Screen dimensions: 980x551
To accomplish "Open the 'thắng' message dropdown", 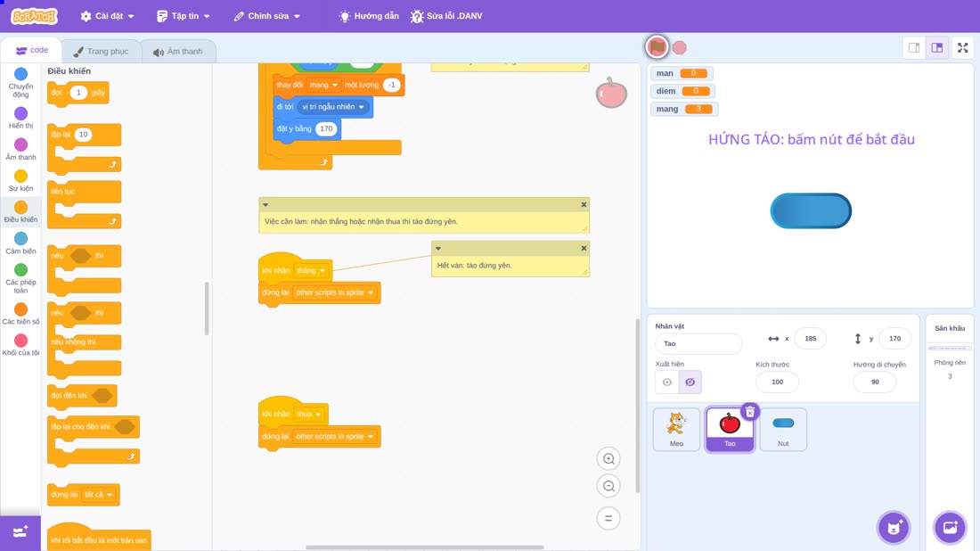I will click(311, 271).
